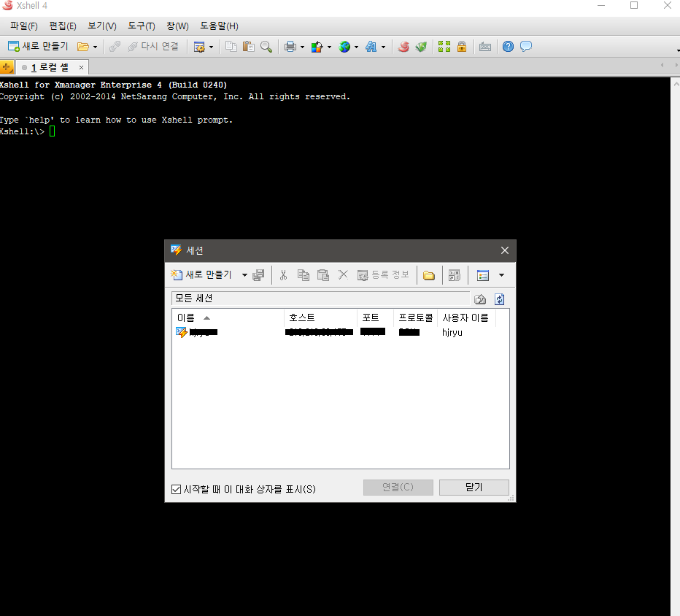Open the 도구(T) menu
680x616 pixels.
(142, 26)
